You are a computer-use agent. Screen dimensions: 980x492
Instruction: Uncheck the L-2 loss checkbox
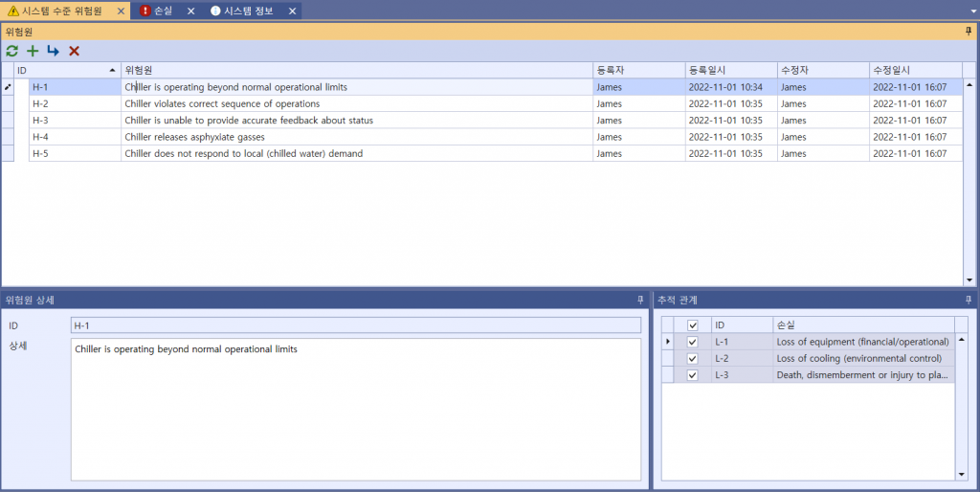pyautogui.click(x=693, y=358)
